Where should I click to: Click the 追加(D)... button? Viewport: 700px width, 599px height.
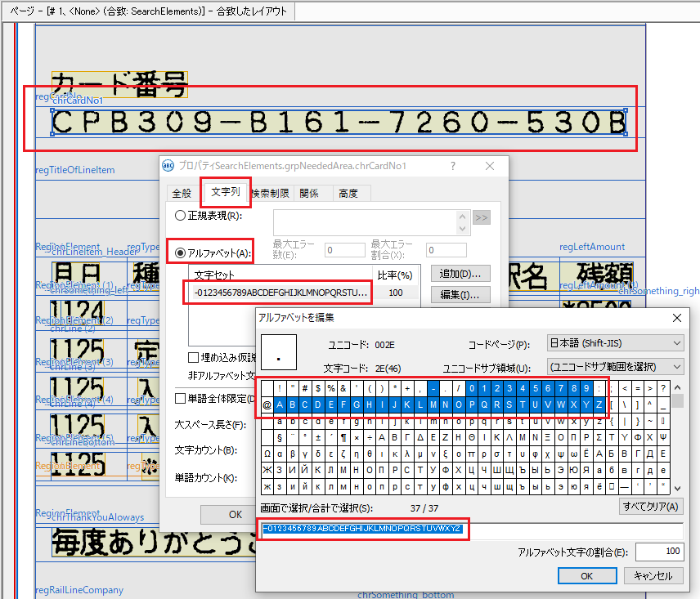click(x=460, y=274)
